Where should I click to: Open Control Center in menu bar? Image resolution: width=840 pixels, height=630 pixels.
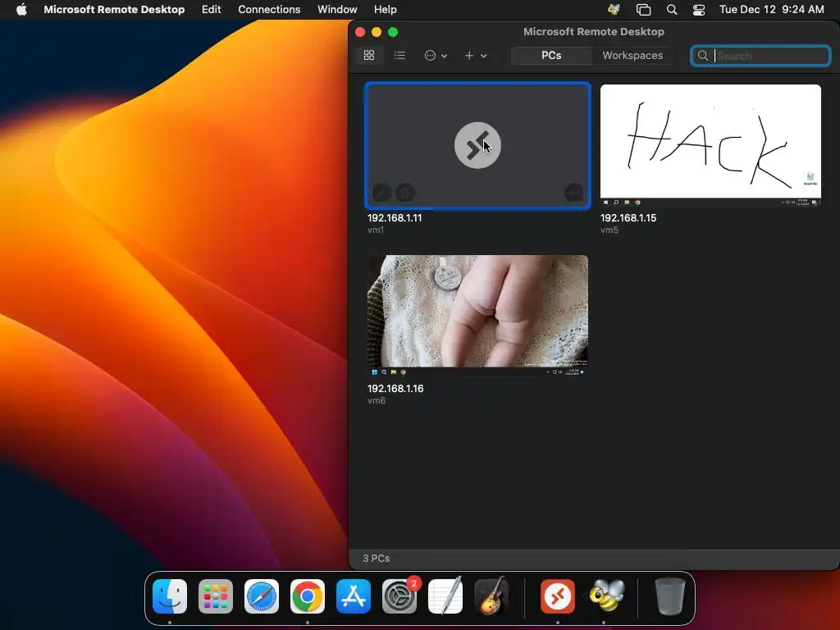pos(699,9)
